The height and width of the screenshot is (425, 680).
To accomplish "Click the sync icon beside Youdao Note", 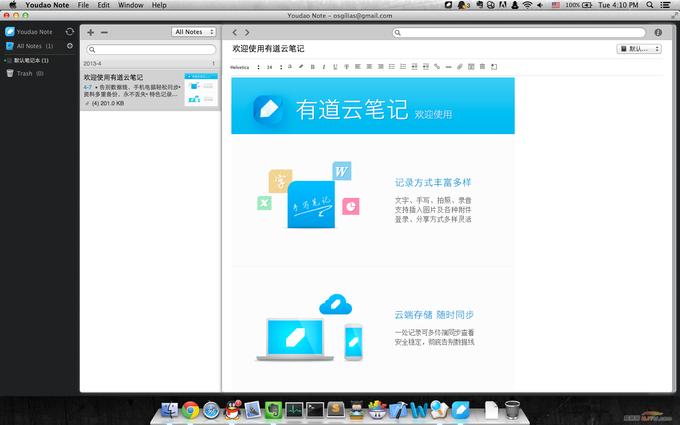I will [70, 32].
